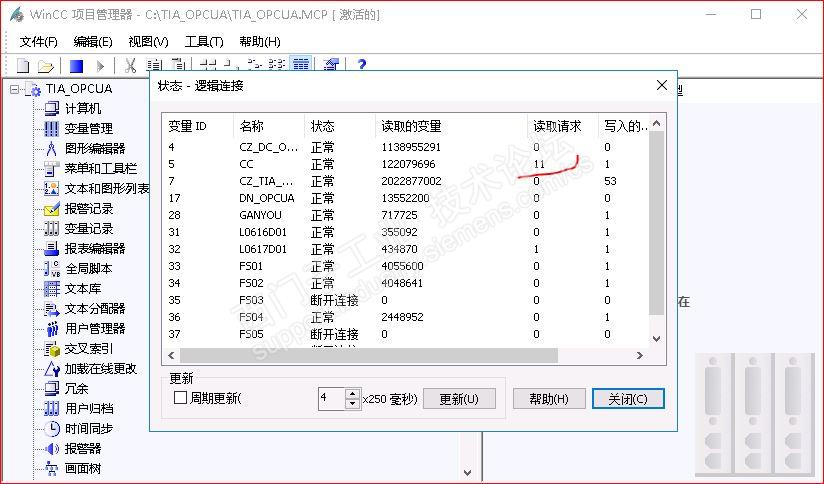Close the 状态 - 逻辑连接 dialog

coord(662,85)
